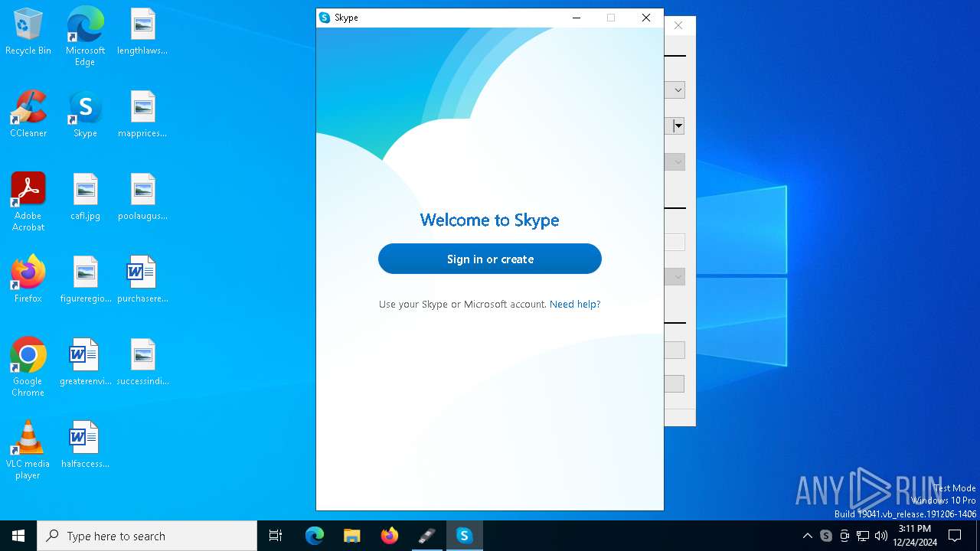
Task: Select the lengthlaws image file on desktop
Action: (142, 32)
